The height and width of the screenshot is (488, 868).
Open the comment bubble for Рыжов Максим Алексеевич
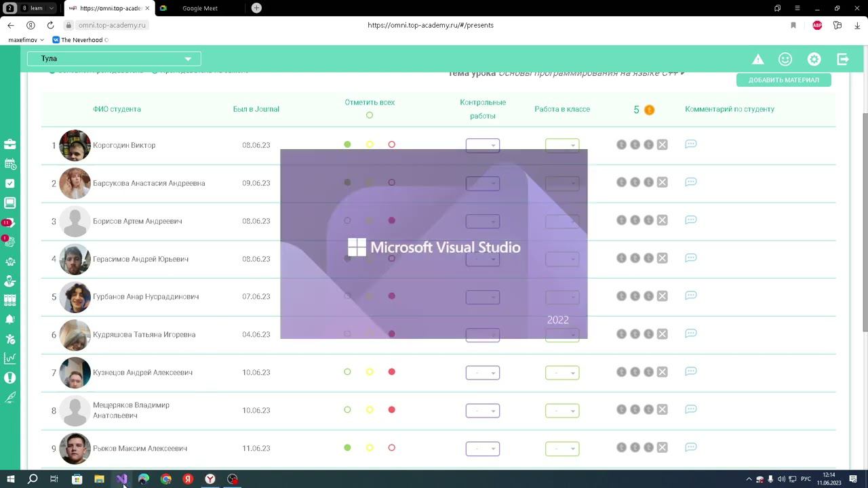coord(691,447)
